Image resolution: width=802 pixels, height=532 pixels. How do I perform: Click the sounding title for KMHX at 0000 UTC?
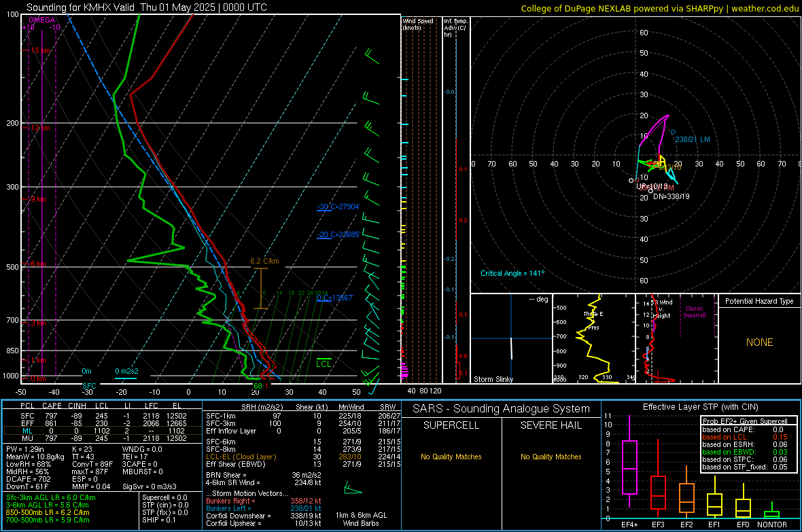pos(147,7)
